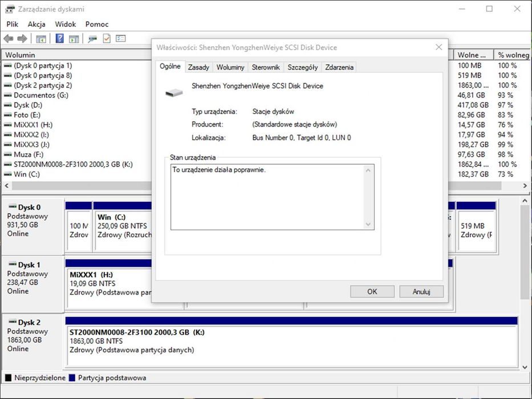Click the Wolumin column header
532x399 pixels.
coord(76,55)
